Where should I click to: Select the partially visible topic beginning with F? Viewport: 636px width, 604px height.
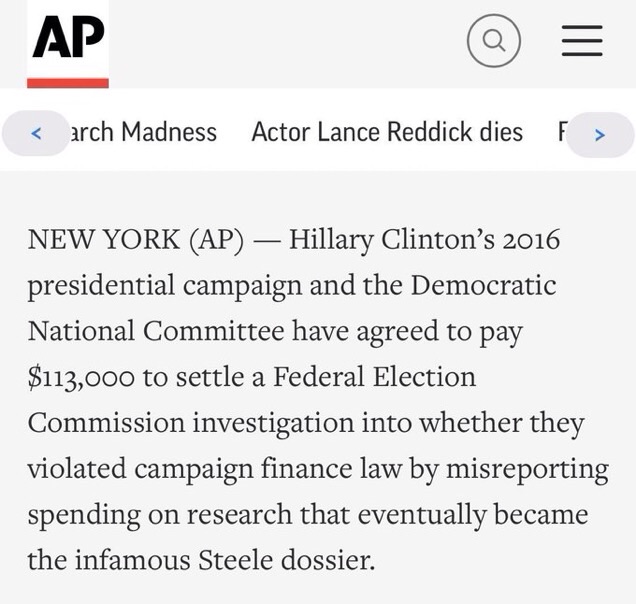click(x=562, y=132)
